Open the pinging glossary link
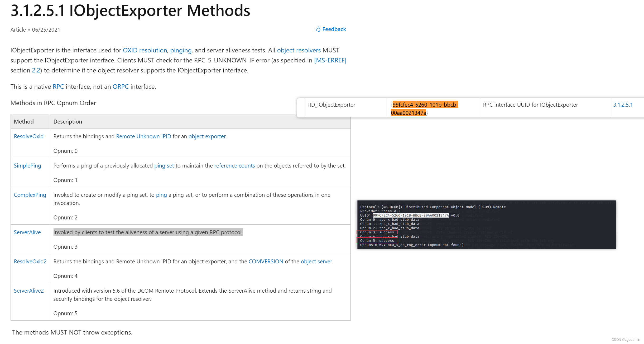Screen dimensions: 644x344 coord(181,50)
